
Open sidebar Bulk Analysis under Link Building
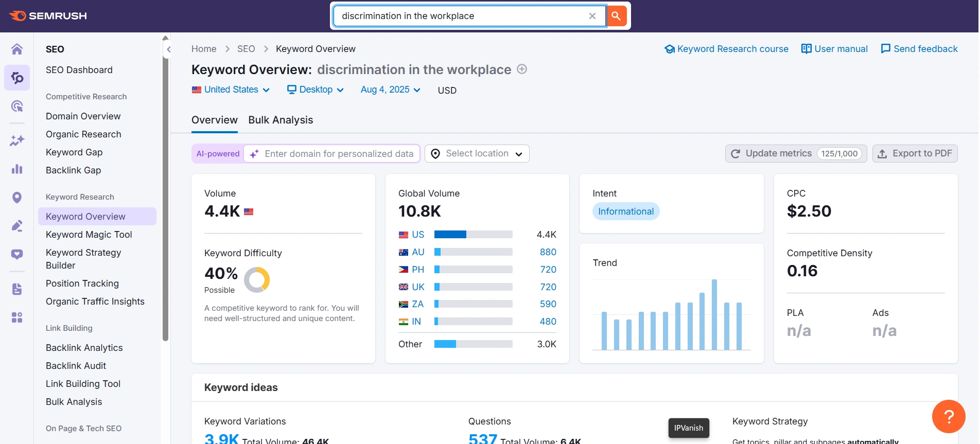coord(74,402)
